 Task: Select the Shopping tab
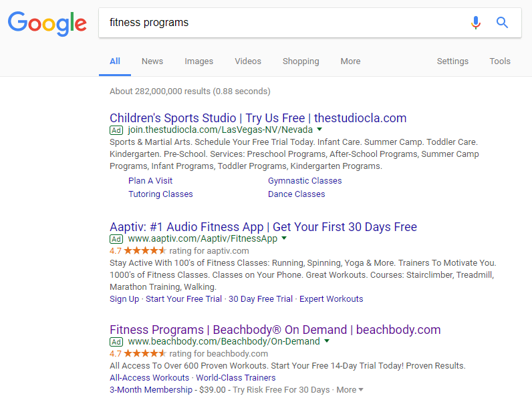(301, 61)
